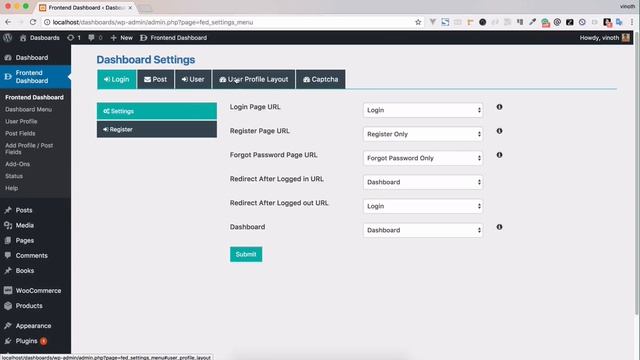The height and width of the screenshot is (360, 640).
Task: Click the browser address bar
Action: [x=229, y=22]
